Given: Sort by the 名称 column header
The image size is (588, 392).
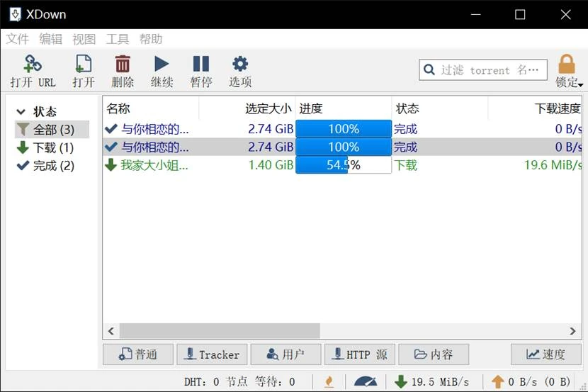Looking at the screenshot, I should pyautogui.click(x=151, y=108).
